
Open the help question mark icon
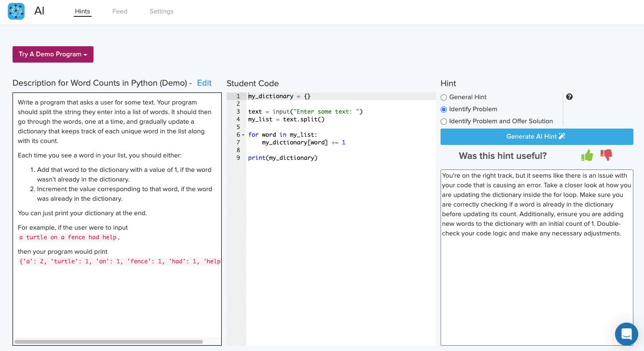coord(569,97)
